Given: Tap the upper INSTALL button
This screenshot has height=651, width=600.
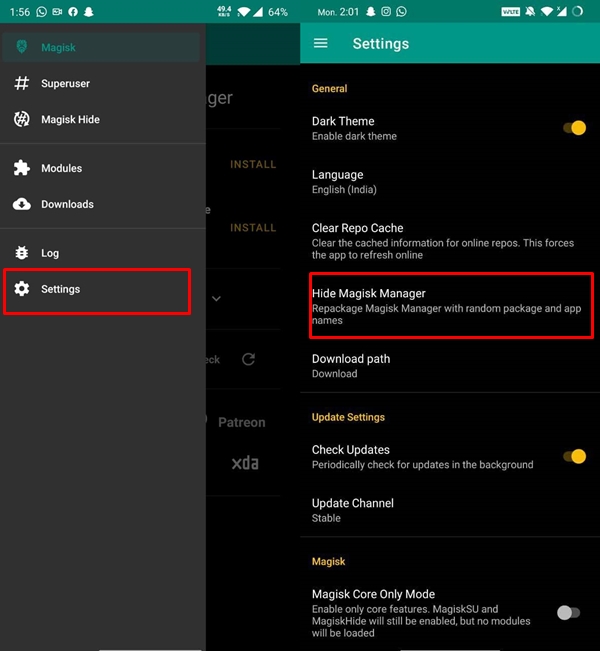Looking at the screenshot, I should coord(253,164).
